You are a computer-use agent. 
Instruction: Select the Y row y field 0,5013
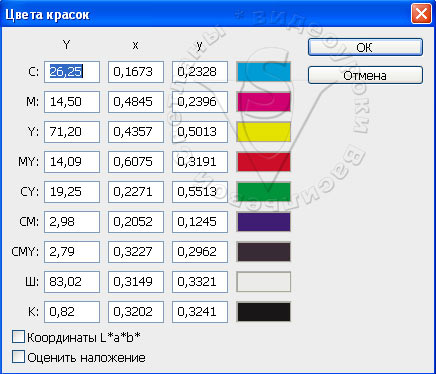tap(200, 132)
